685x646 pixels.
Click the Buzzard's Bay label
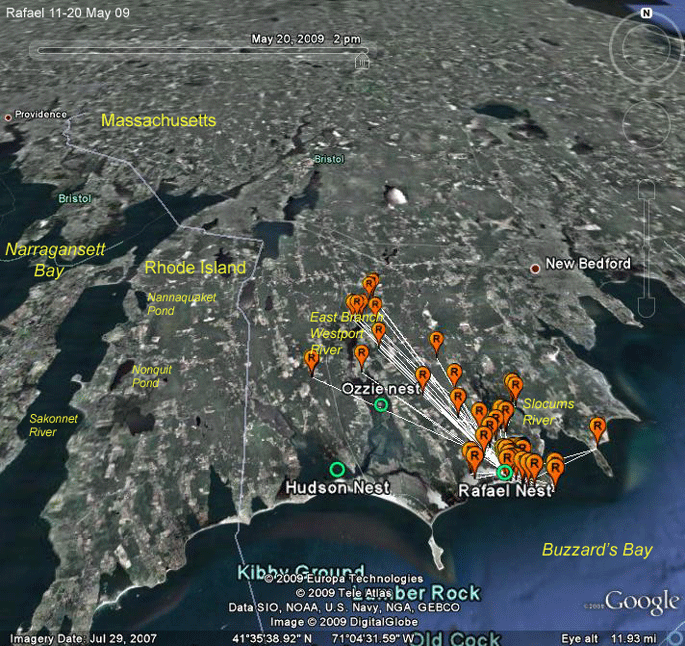point(597,549)
